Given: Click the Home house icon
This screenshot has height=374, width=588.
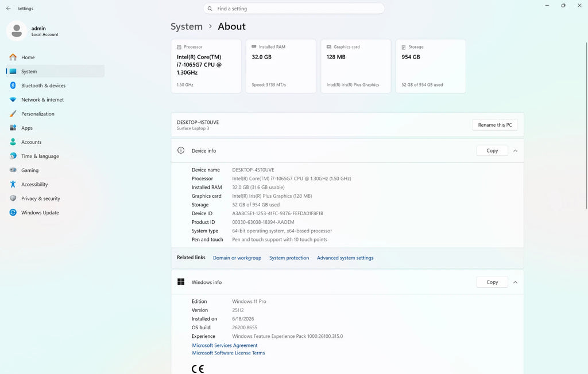Looking at the screenshot, I should 13,57.
